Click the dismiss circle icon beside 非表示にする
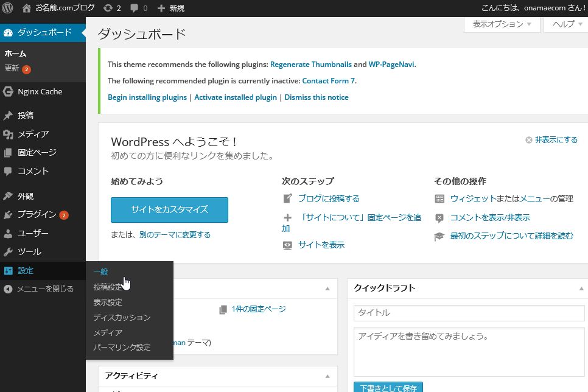The image size is (588, 392). pyautogui.click(x=529, y=140)
